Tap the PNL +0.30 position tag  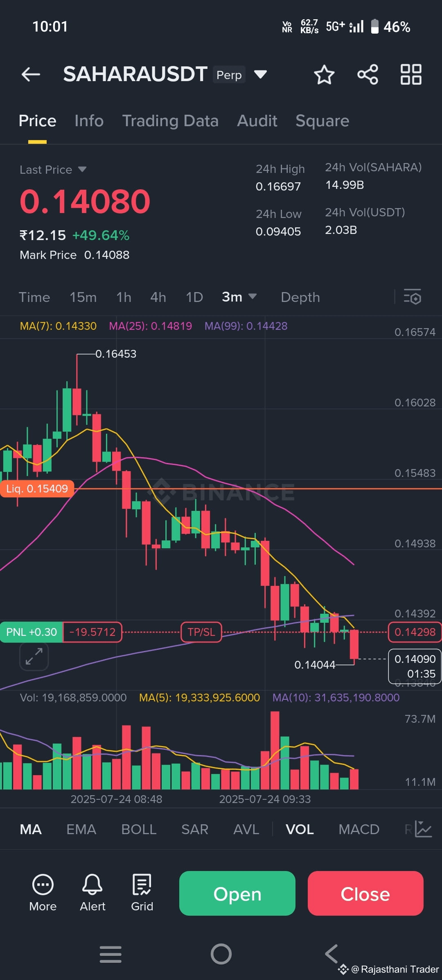click(32, 632)
